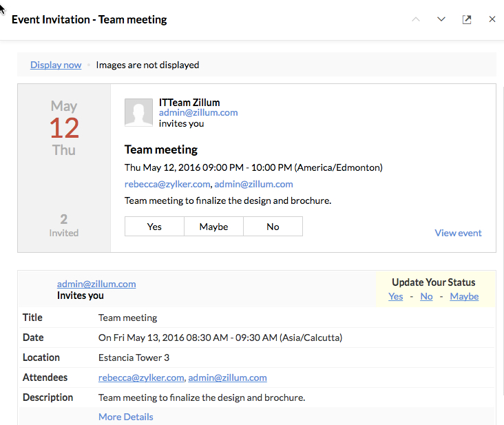Click admin@zillum.com under ITTeam Zillum
Image resolution: width=504 pixels, height=425 pixels.
coord(198,113)
